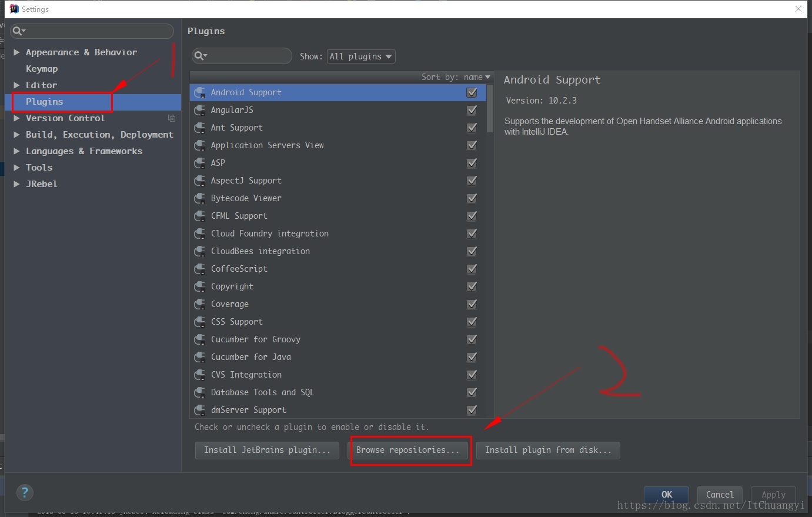Expand the Tools tree node arrow

[16, 168]
